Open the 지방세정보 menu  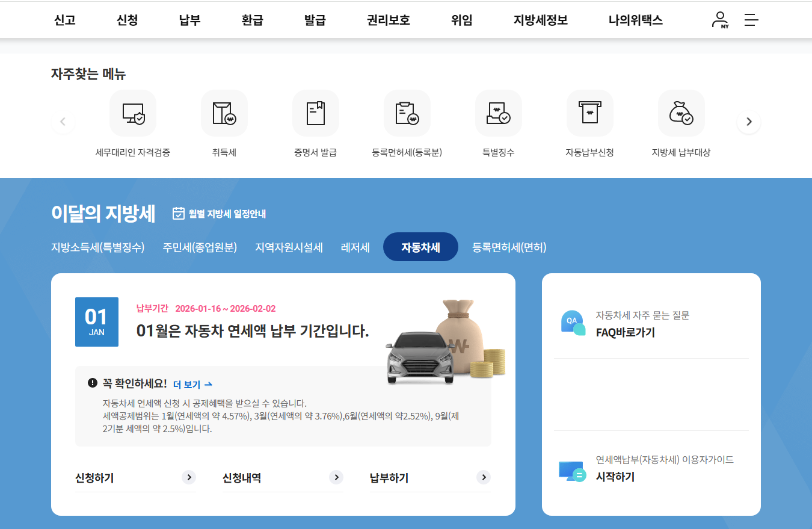coord(541,20)
